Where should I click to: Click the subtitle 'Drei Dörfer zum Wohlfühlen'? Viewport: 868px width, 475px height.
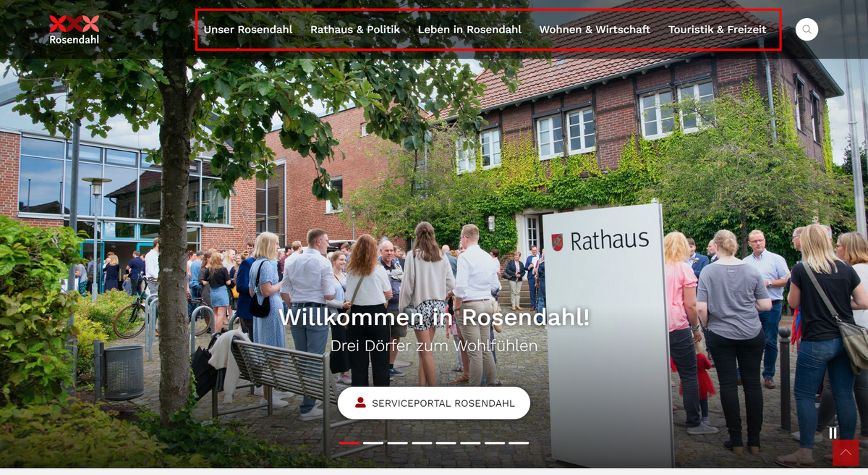coord(434,346)
